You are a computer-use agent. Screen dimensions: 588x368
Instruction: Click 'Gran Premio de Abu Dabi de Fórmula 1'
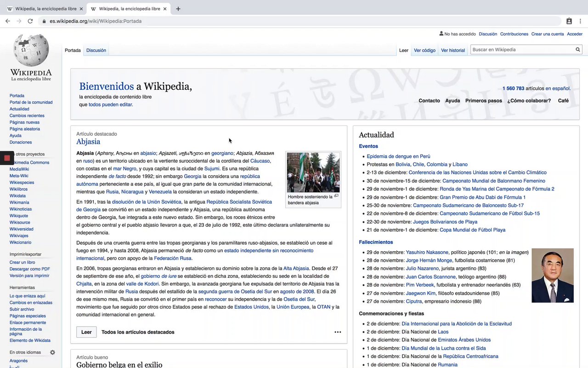point(483,197)
